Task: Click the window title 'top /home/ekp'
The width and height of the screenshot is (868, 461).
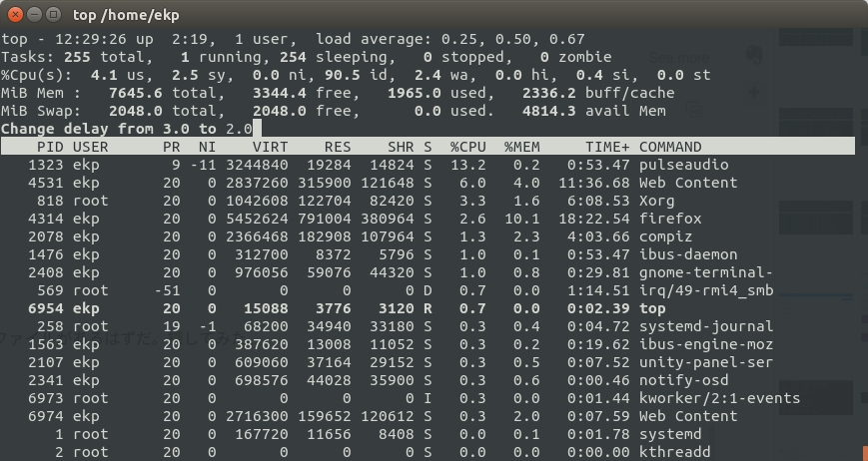Action: click(x=126, y=15)
